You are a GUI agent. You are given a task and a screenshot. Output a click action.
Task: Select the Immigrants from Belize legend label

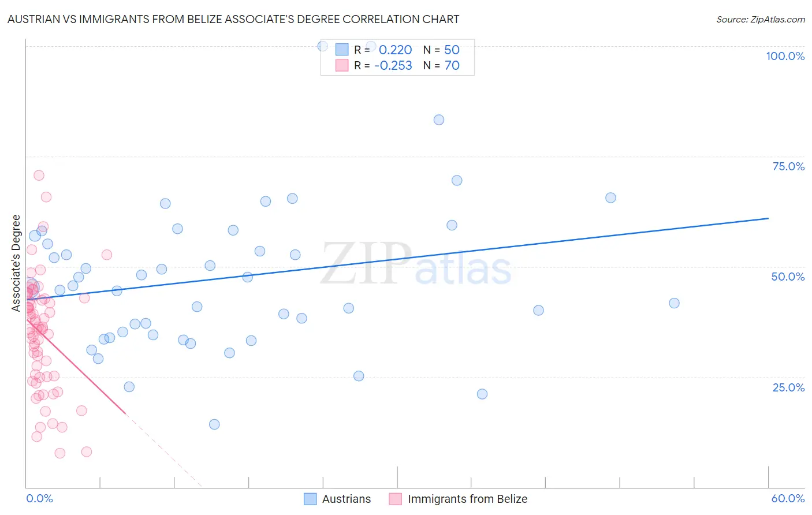point(467,499)
